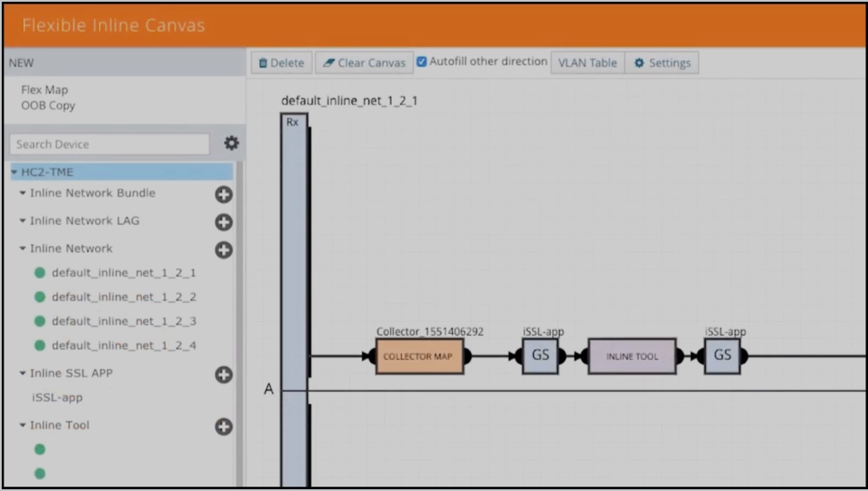Select OOB Copy option
This screenshot has height=491, width=868.
click(48, 106)
